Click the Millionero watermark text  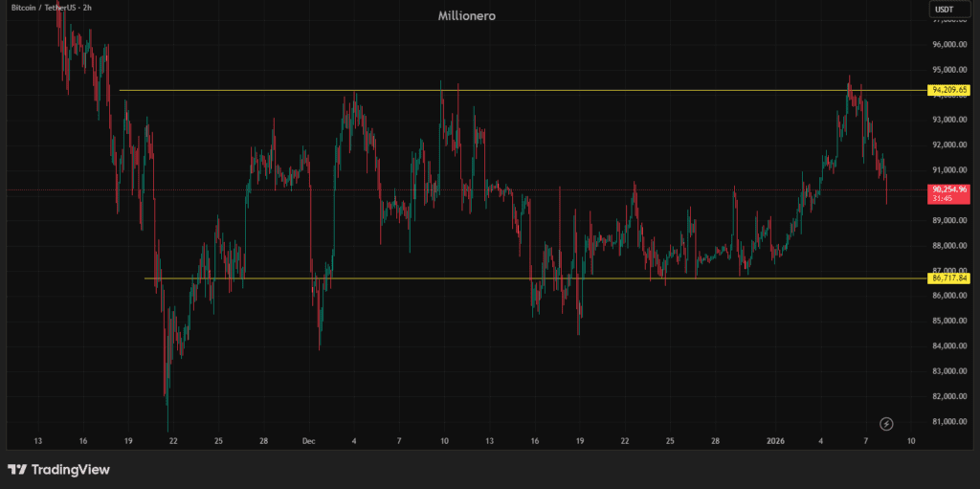point(466,16)
